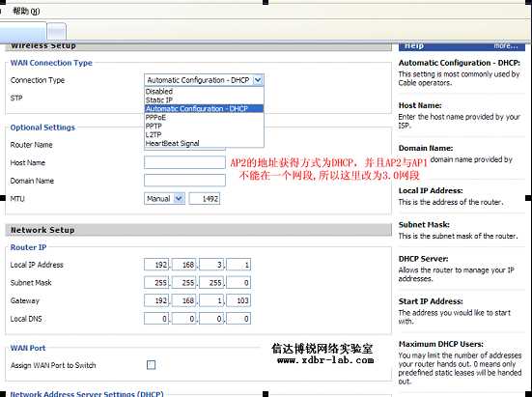Click the Start IP Address: help heading
This screenshot has height=397, width=532.
click(x=431, y=301)
